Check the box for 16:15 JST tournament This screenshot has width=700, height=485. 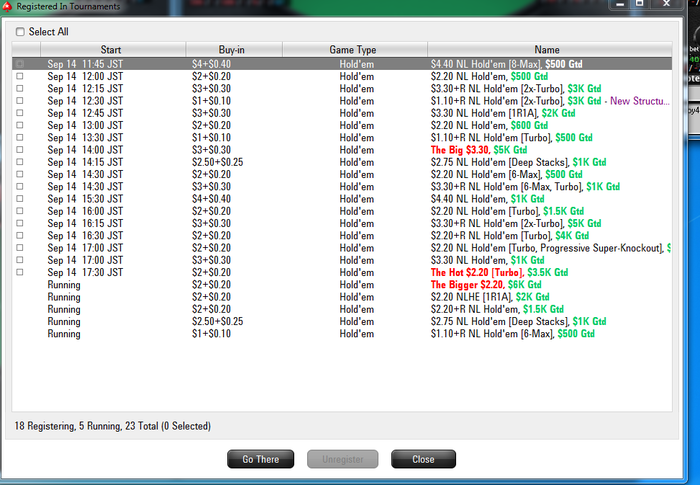pos(20,223)
